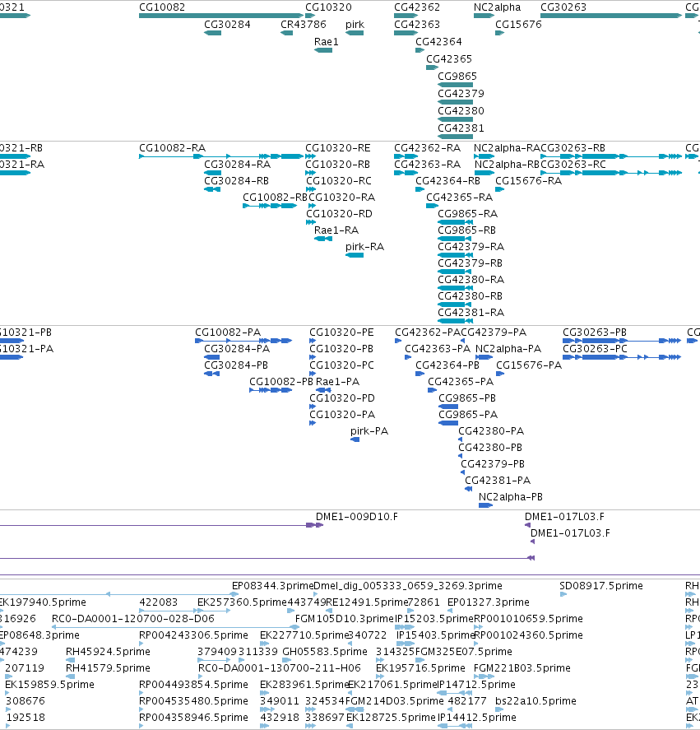Open transcript CG30263-RC

point(573,165)
